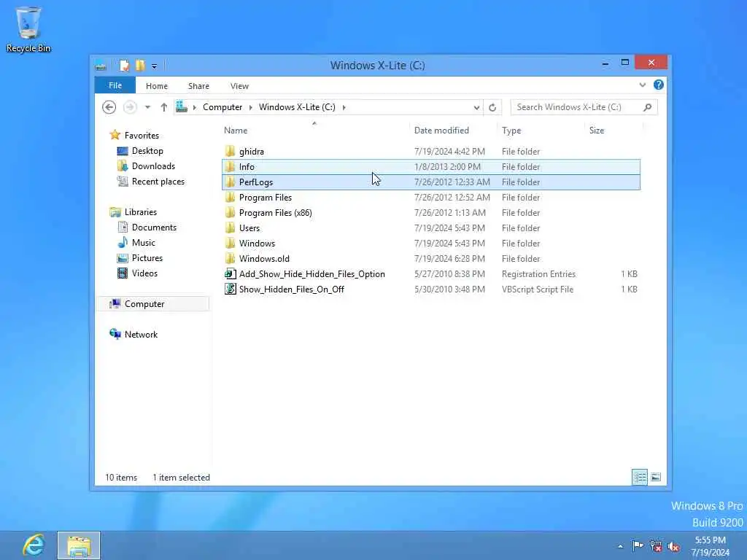Click Windows X-Lite (C:) breadcrumb segment

[297, 107]
